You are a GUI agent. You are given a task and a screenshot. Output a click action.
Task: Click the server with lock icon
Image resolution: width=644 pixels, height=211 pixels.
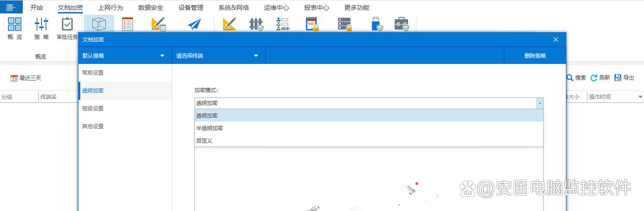(345, 24)
